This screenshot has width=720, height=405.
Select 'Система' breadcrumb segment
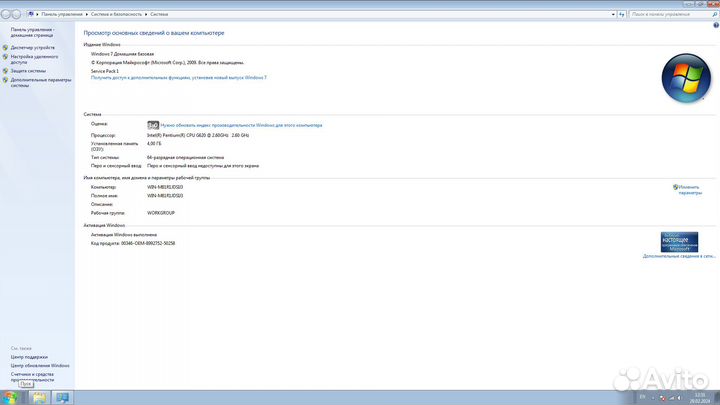point(159,14)
